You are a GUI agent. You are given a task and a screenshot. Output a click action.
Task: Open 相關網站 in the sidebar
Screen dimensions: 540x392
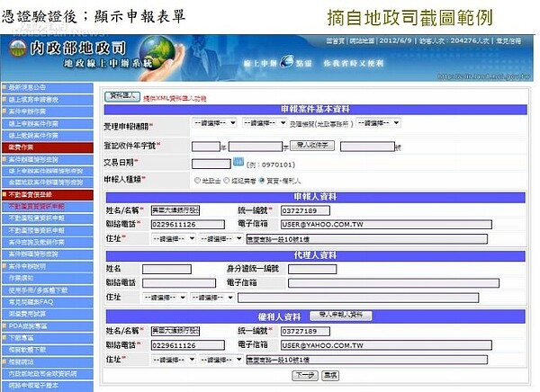click(47, 361)
